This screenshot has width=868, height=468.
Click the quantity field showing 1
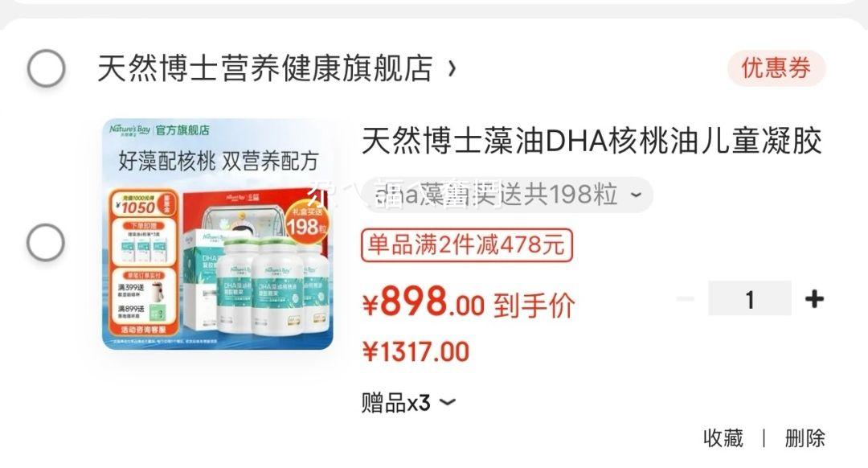click(750, 298)
